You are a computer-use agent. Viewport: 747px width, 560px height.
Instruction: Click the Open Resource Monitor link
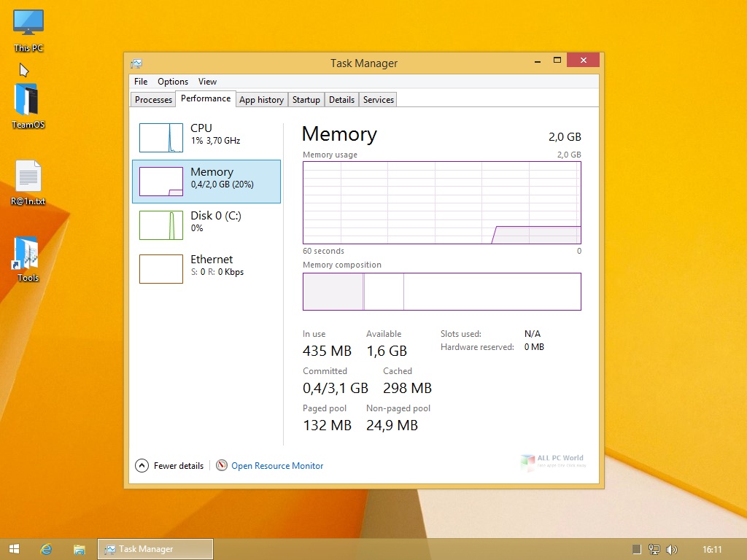(277, 466)
